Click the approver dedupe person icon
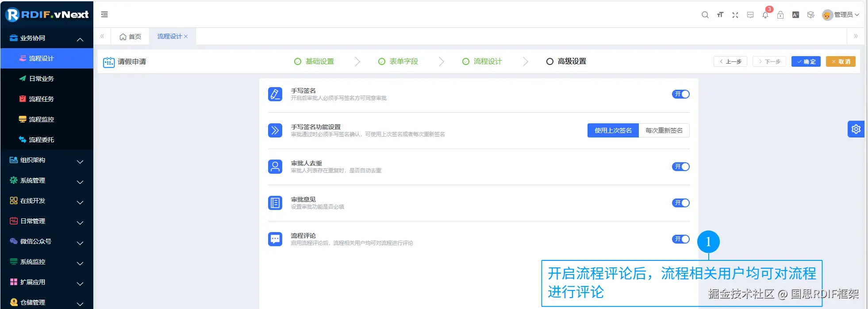 275,167
